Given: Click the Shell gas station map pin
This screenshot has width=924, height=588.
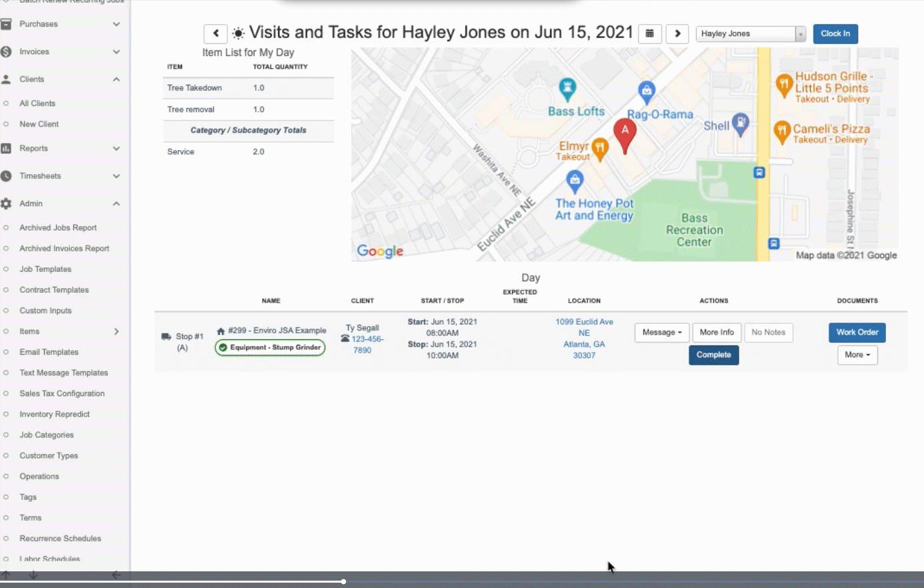Looking at the screenshot, I should (740, 123).
